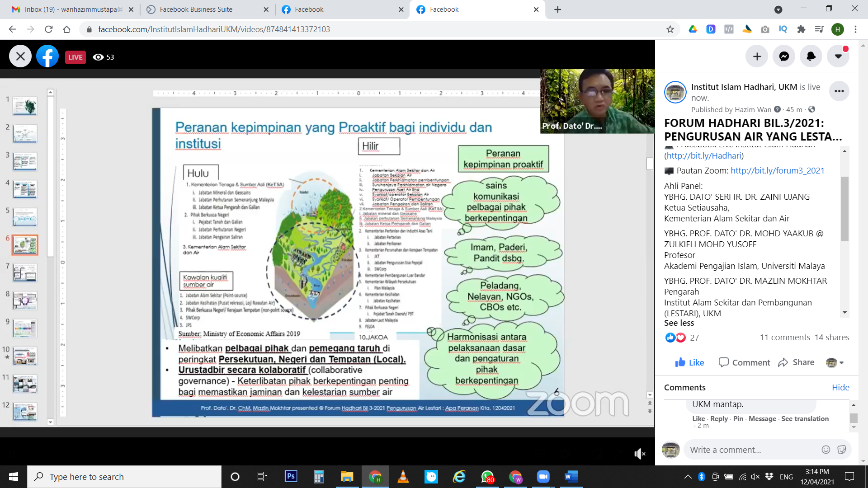Expand the account dropdown arrow

click(838, 56)
